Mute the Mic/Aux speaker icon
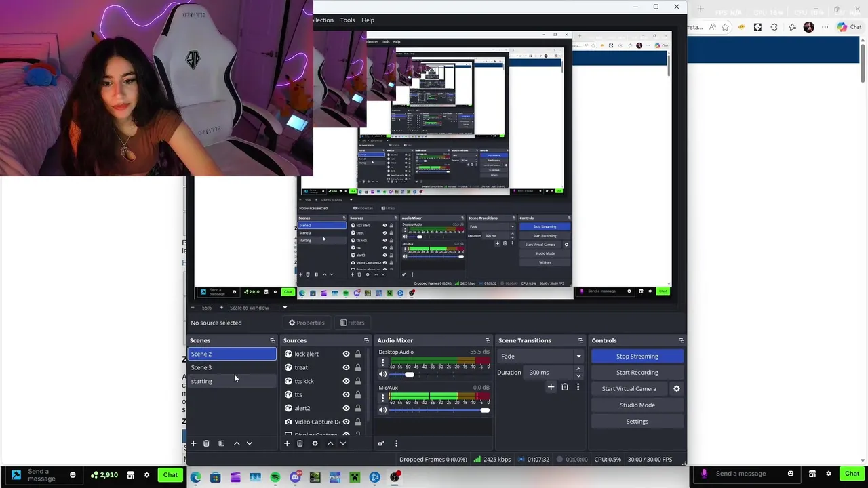Image resolution: width=868 pixels, height=488 pixels. [x=382, y=410]
